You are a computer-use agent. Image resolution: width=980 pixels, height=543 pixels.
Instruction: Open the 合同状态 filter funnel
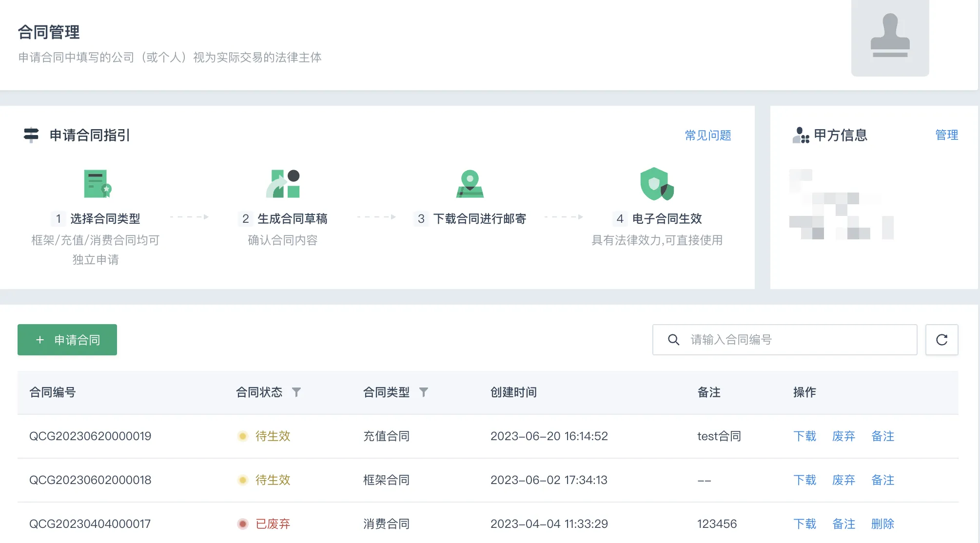[296, 392]
